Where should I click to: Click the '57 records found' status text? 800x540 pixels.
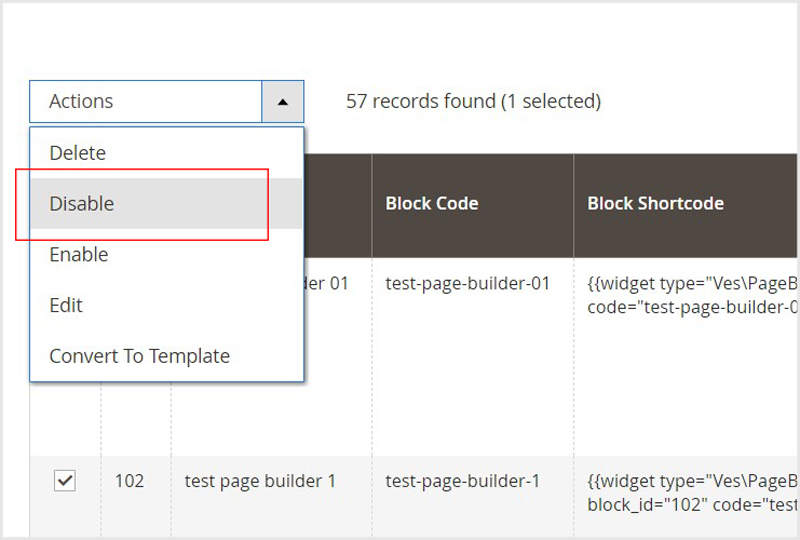(x=420, y=101)
